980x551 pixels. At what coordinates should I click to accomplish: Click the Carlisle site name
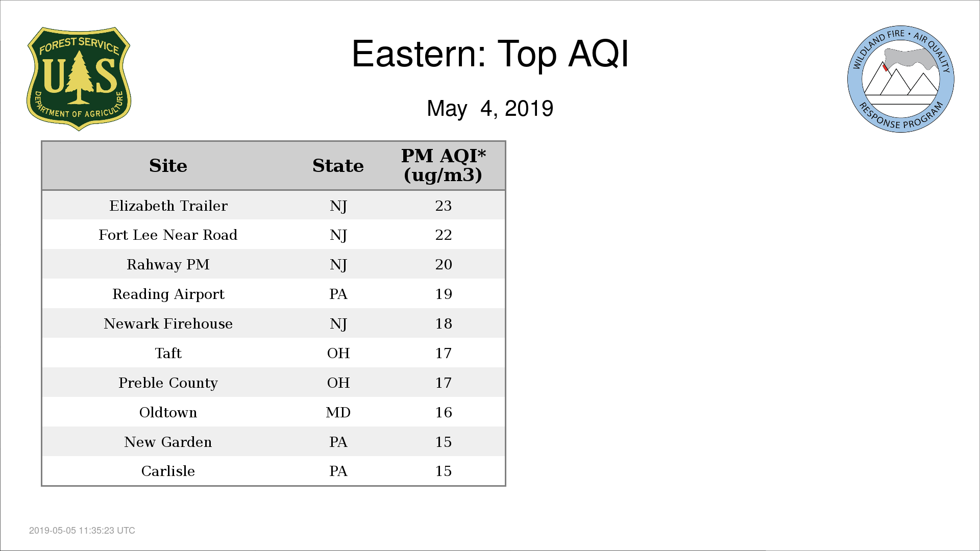pyautogui.click(x=168, y=471)
